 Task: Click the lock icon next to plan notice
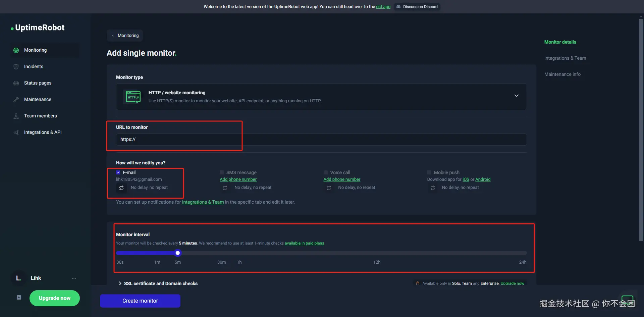(x=418, y=283)
